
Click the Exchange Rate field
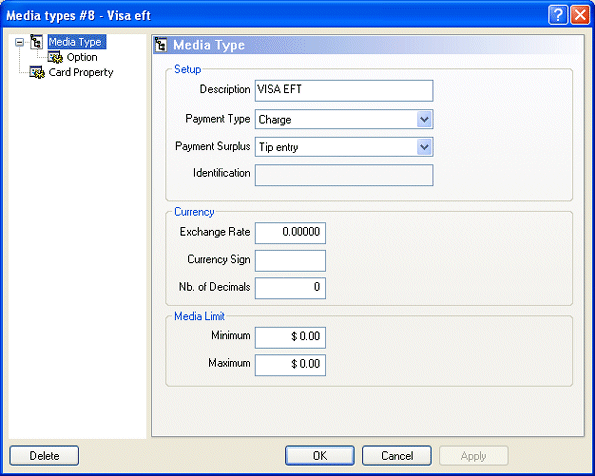[x=290, y=233]
